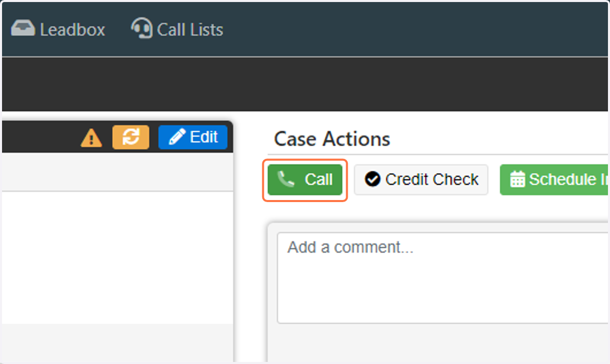610x364 pixels.
Task: Open the Call Lists menu label
Action: tap(190, 29)
